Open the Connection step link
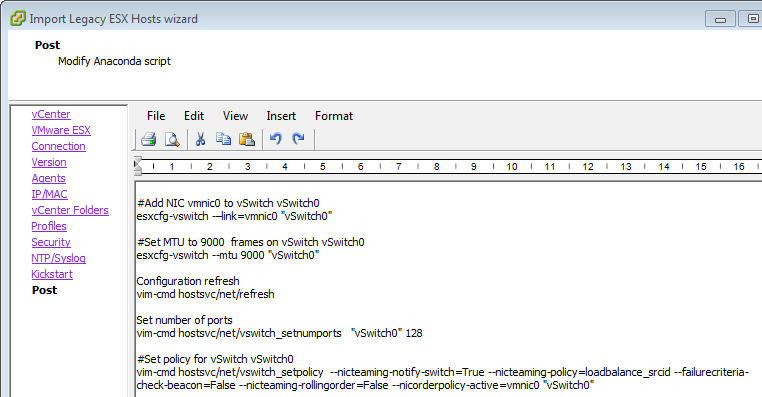 [58, 146]
